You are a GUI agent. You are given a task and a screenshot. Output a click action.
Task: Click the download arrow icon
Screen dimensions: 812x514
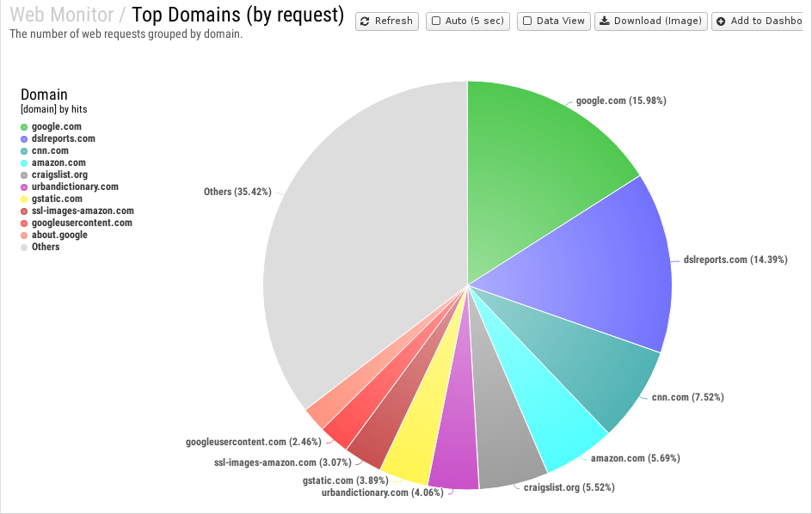click(605, 21)
